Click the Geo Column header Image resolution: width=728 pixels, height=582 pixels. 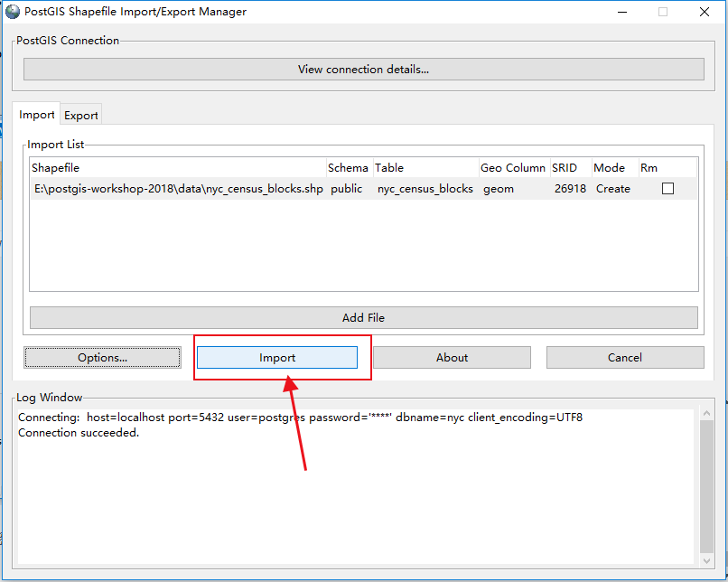[x=513, y=168]
